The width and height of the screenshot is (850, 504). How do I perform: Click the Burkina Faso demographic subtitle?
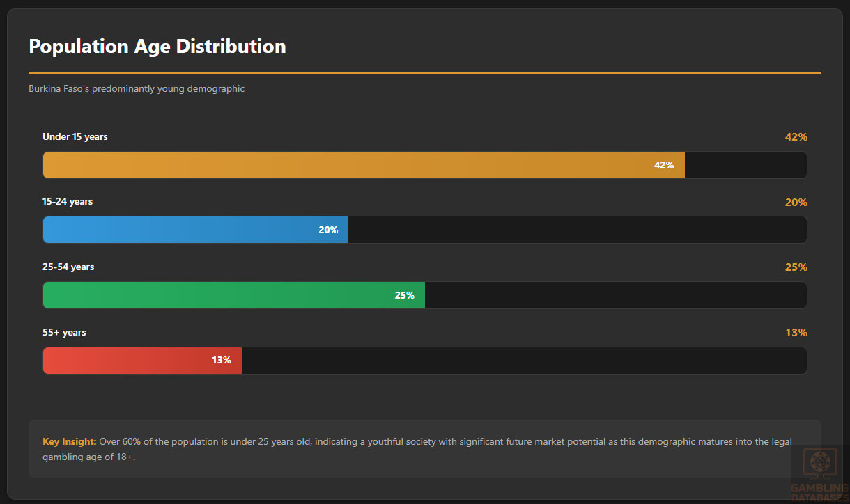[x=137, y=89]
